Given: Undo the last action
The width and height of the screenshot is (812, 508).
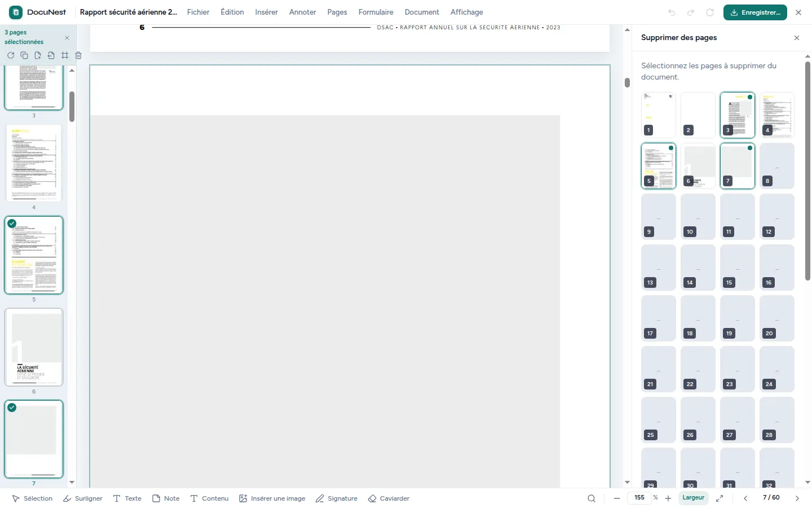Looking at the screenshot, I should (x=672, y=12).
